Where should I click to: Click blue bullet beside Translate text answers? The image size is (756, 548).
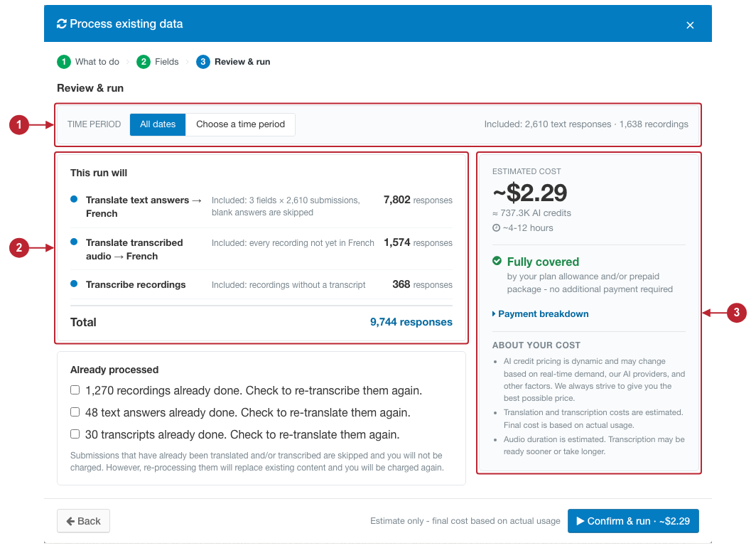click(x=74, y=199)
